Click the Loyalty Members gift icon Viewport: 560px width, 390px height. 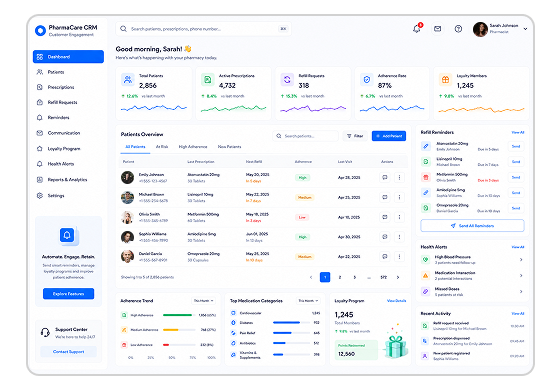pos(445,80)
